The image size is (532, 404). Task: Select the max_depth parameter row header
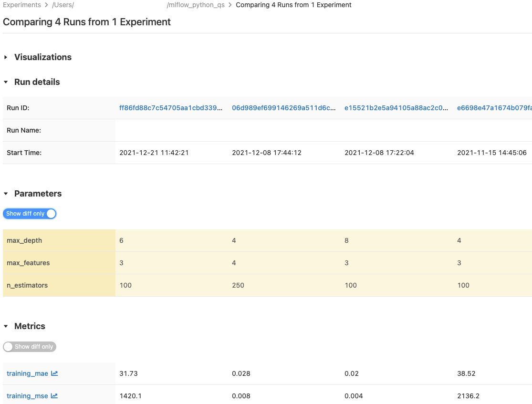tap(25, 240)
